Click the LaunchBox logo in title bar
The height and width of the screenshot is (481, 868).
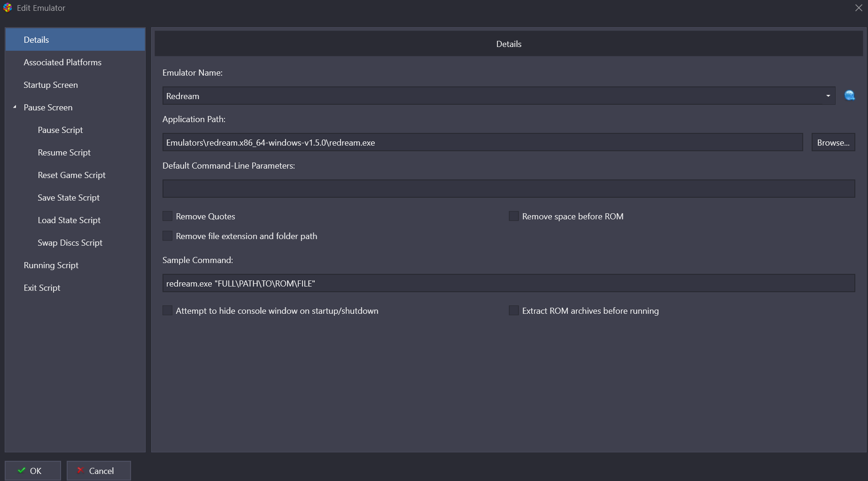[x=8, y=8]
